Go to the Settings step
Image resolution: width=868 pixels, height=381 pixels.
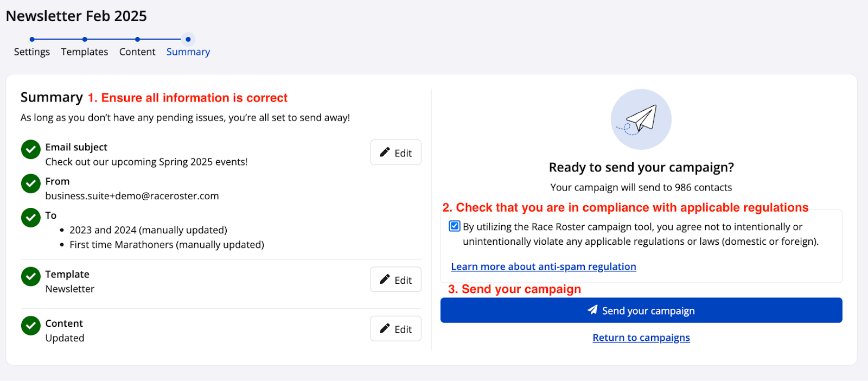pyautogui.click(x=32, y=52)
